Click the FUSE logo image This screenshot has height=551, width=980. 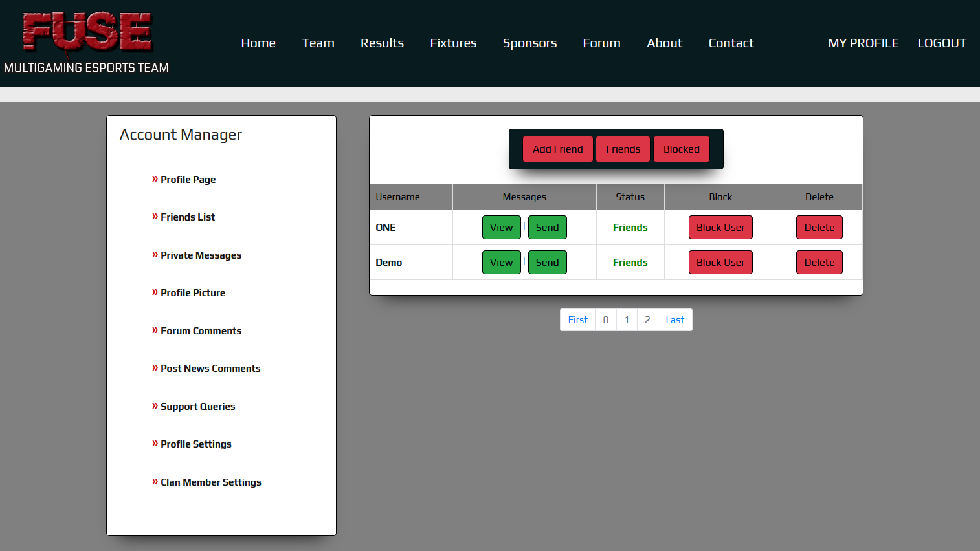(87, 32)
